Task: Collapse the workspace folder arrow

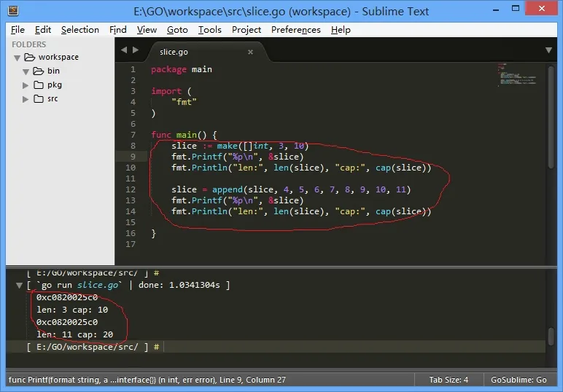Action: [17, 58]
